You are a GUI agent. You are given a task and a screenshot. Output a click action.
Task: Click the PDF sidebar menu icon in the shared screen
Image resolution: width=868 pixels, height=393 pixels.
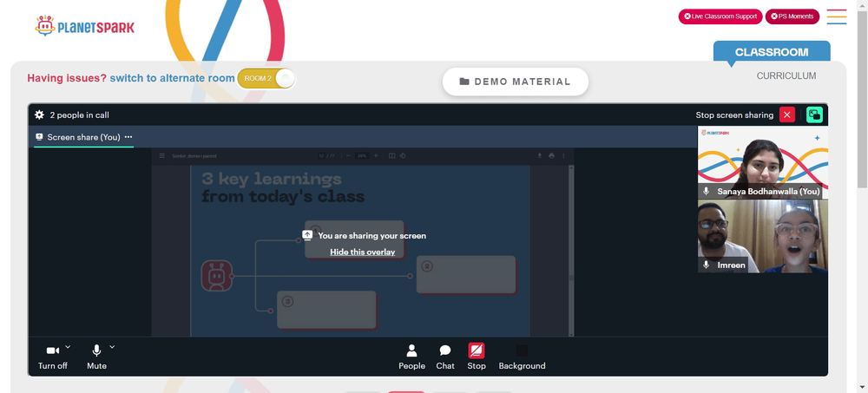coord(162,156)
